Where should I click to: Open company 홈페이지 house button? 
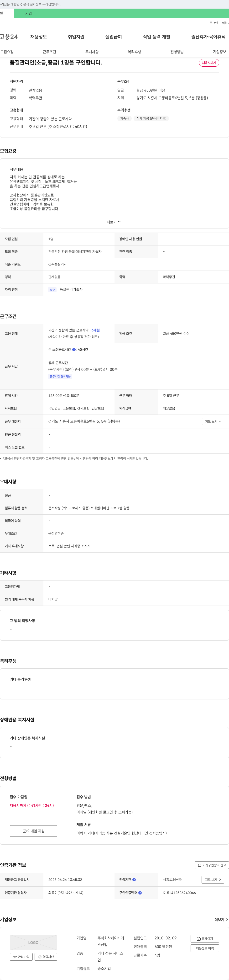point(205,938)
